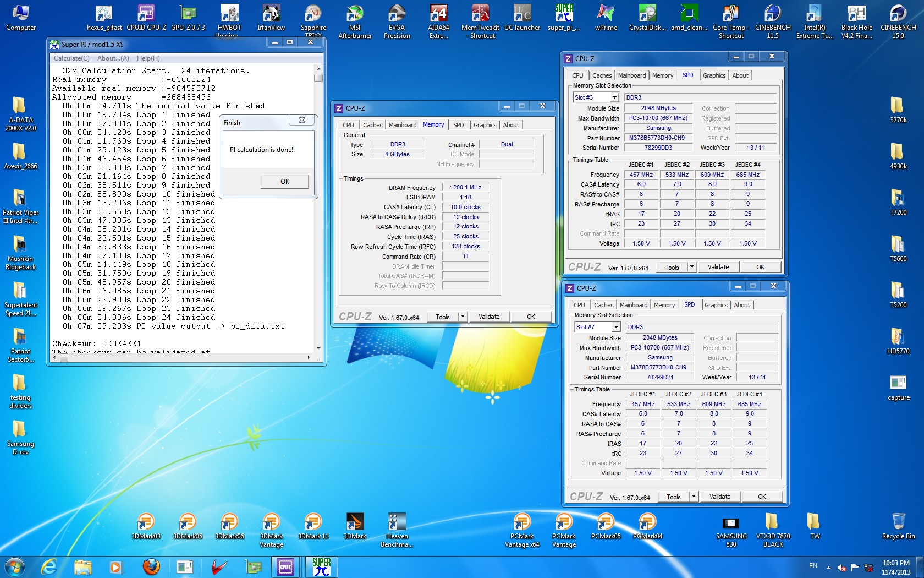
Task: Click the Super PI vertical scrollbar down arrow
Action: (x=318, y=348)
